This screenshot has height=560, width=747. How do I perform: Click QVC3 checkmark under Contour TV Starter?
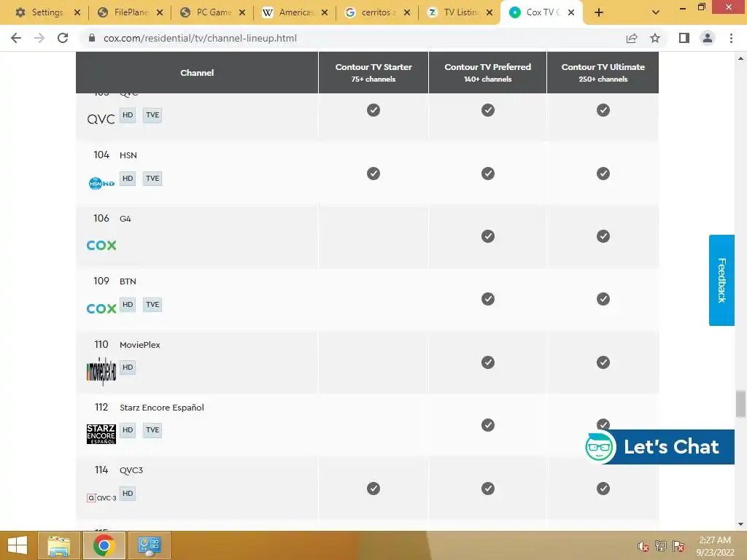373,489
